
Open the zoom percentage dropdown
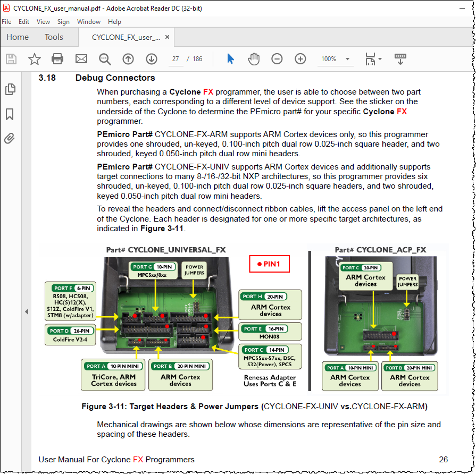(x=348, y=60)
